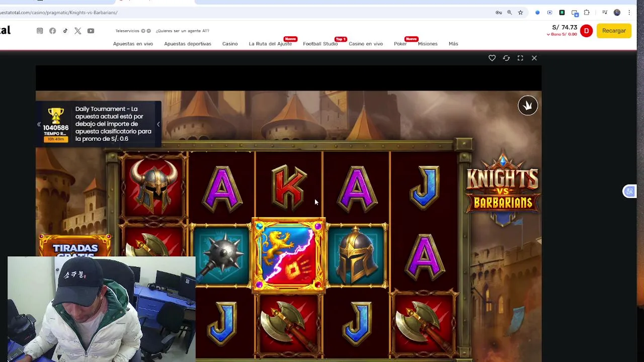Click the horned barbarian helmet symbol
644x362 pixels.
tap(153, 186)
